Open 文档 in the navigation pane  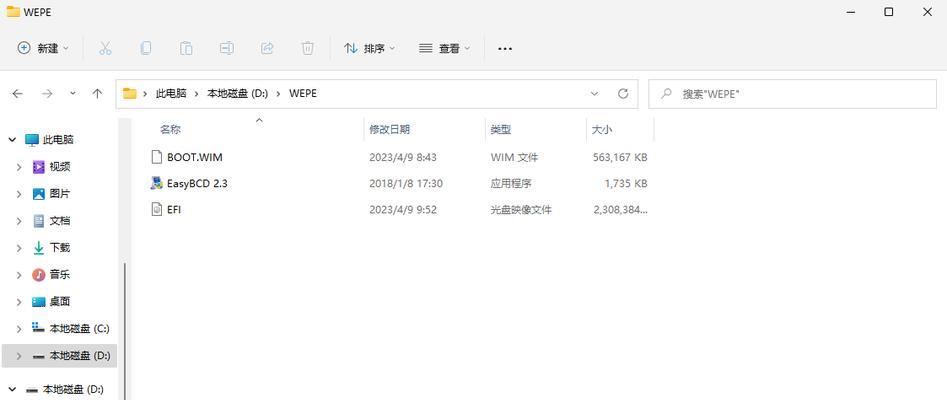60,221
